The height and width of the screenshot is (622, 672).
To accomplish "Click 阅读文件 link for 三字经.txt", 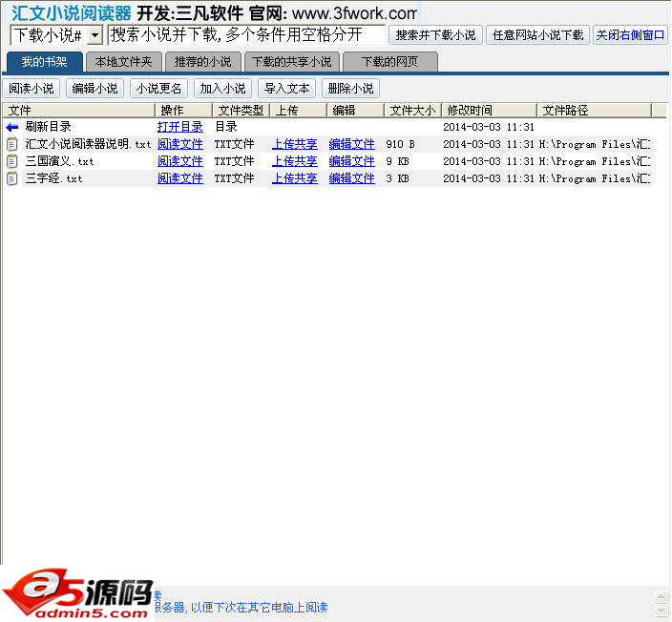I will [x=180, y=178].
